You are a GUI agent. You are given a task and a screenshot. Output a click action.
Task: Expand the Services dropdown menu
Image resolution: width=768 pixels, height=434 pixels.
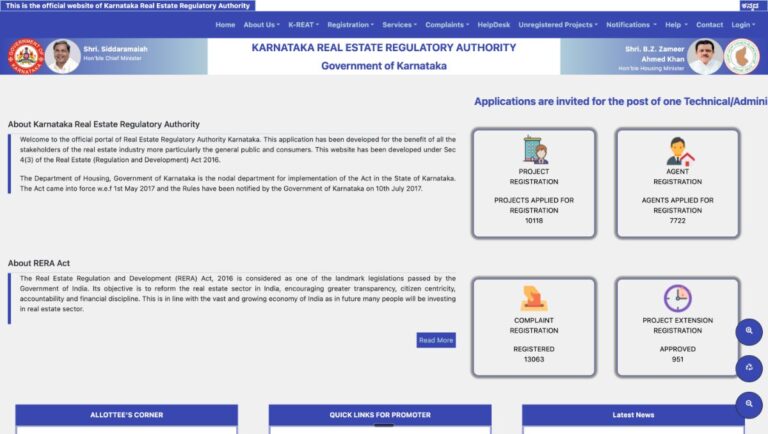[399, 24]
